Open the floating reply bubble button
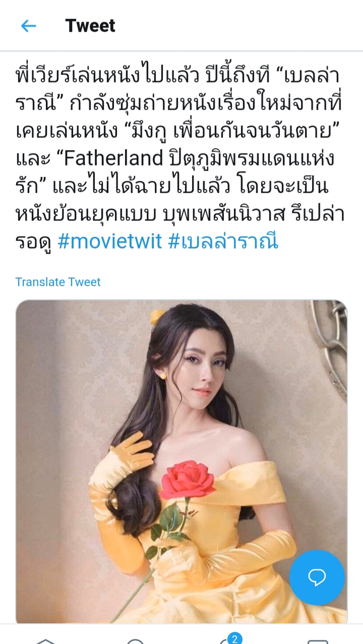The width and height of the screenshot is (363, 644). point(317,577)
